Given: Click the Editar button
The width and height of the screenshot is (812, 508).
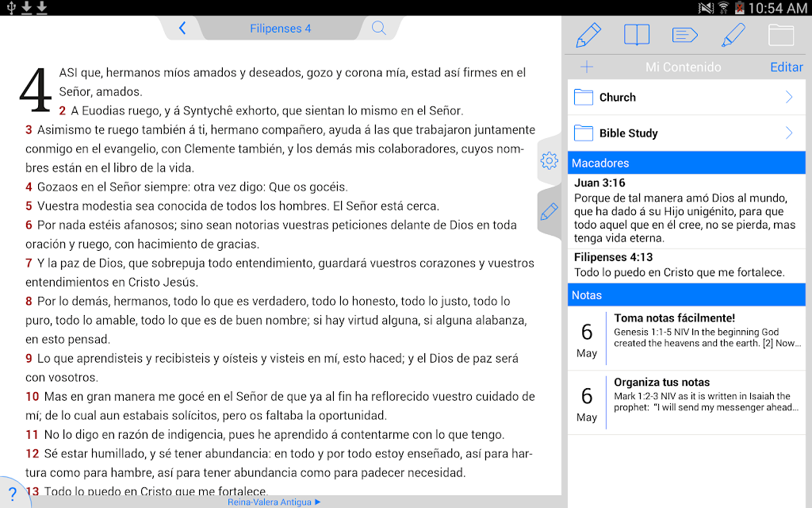Looking at the screenshot, I should pos(786,67).
